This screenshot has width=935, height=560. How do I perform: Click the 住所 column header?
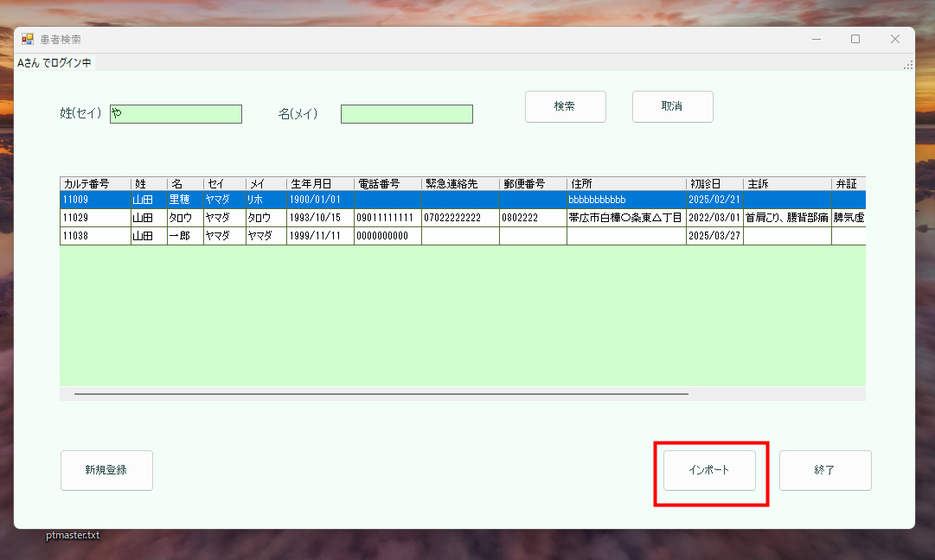click(624, 183)
